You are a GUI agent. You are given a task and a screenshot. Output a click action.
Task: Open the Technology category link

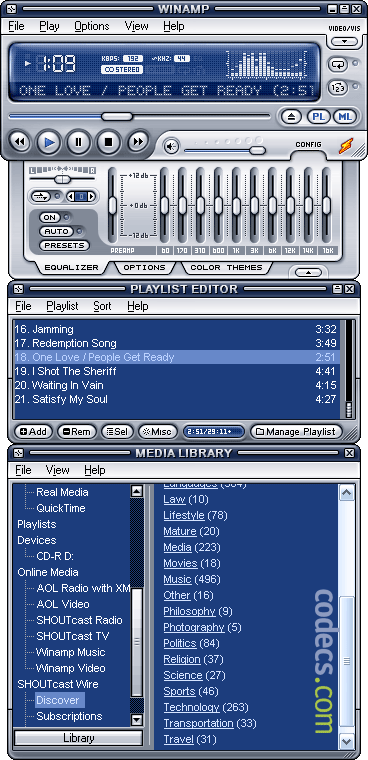(x=191, y=707)
